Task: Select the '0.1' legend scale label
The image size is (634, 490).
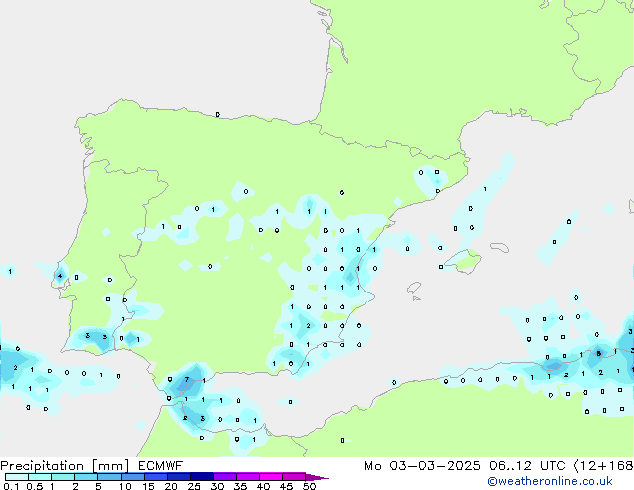Action: 11,486
